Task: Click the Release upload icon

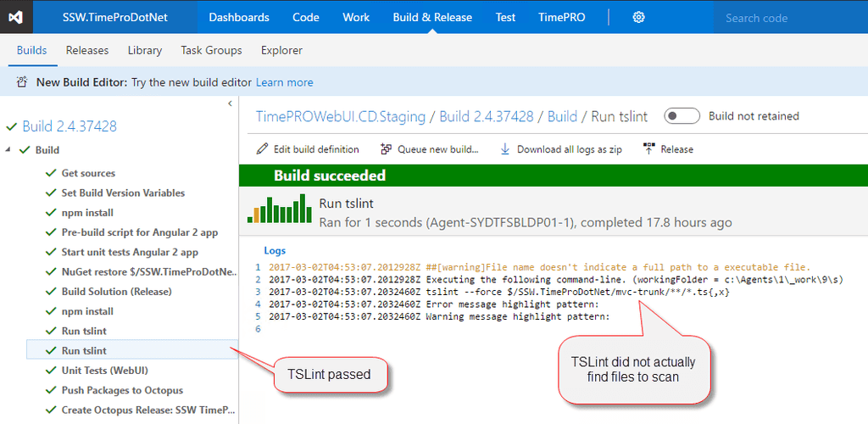Action: (x=649, y=149)
